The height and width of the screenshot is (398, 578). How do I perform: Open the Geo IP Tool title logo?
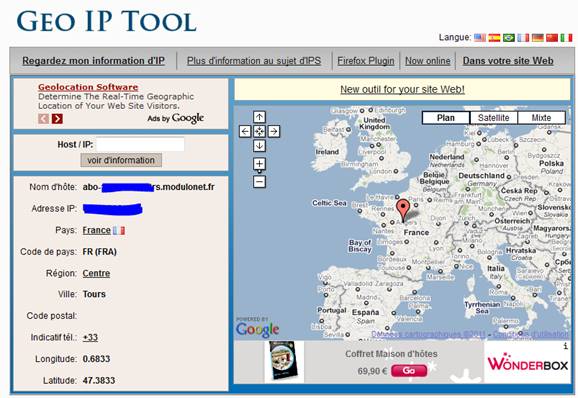click(x=107, y=21)
